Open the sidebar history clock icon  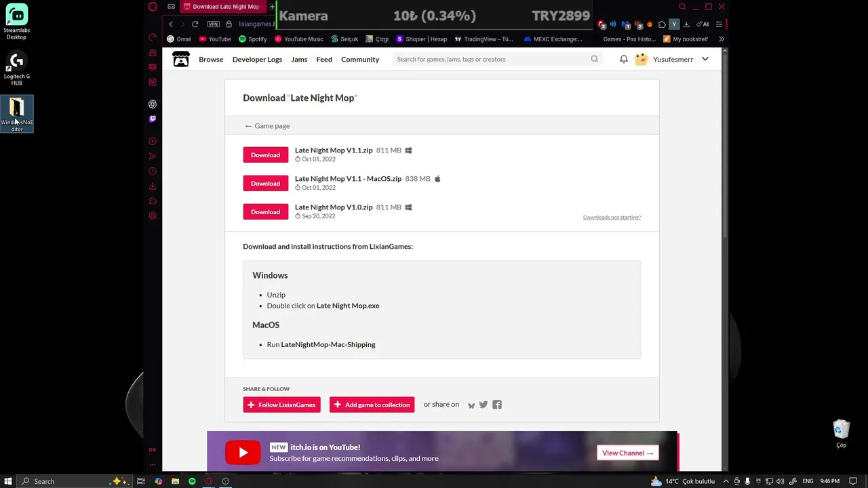click(x=153, y=171)
